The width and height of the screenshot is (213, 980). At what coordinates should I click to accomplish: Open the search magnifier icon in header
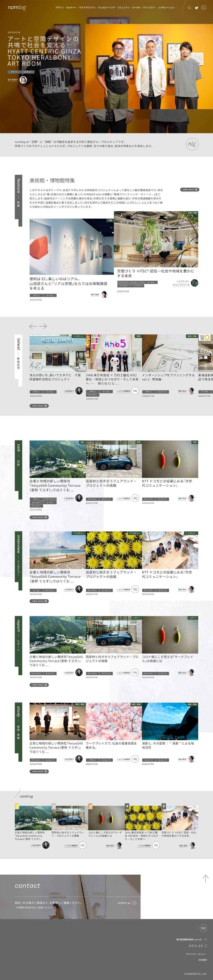pos(189,8)
